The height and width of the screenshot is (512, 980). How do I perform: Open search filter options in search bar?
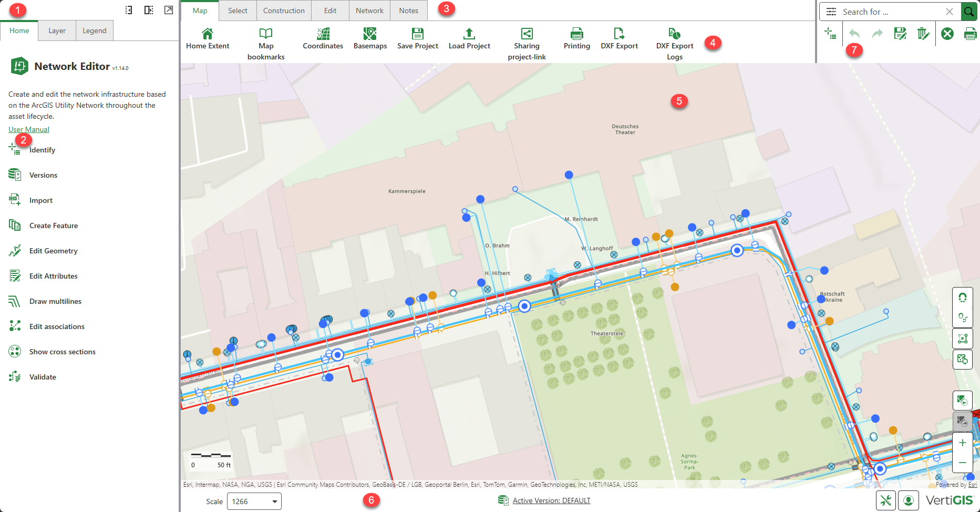point(831,12)
